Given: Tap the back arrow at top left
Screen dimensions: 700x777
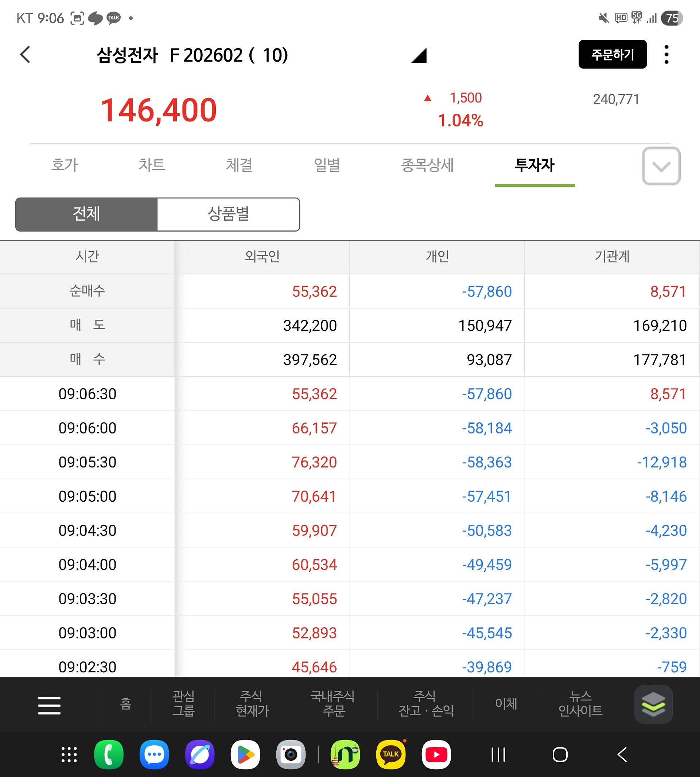Looking at the screenshot, I should pos(26,55).
